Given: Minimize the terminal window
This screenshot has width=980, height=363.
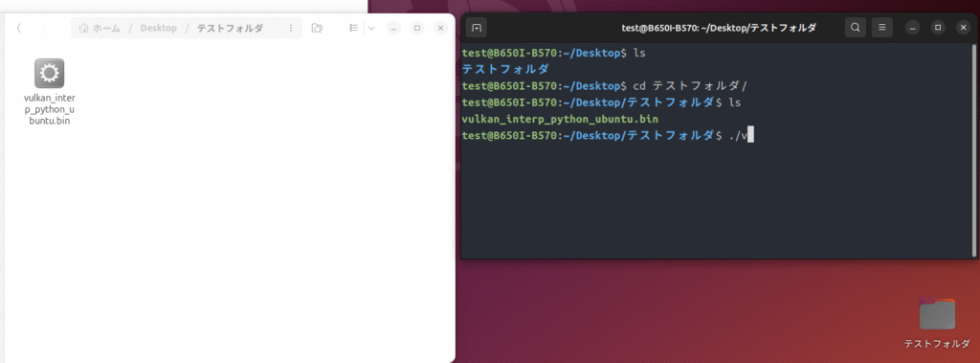Looking at the screenshot, I should [x=912, y=28].
